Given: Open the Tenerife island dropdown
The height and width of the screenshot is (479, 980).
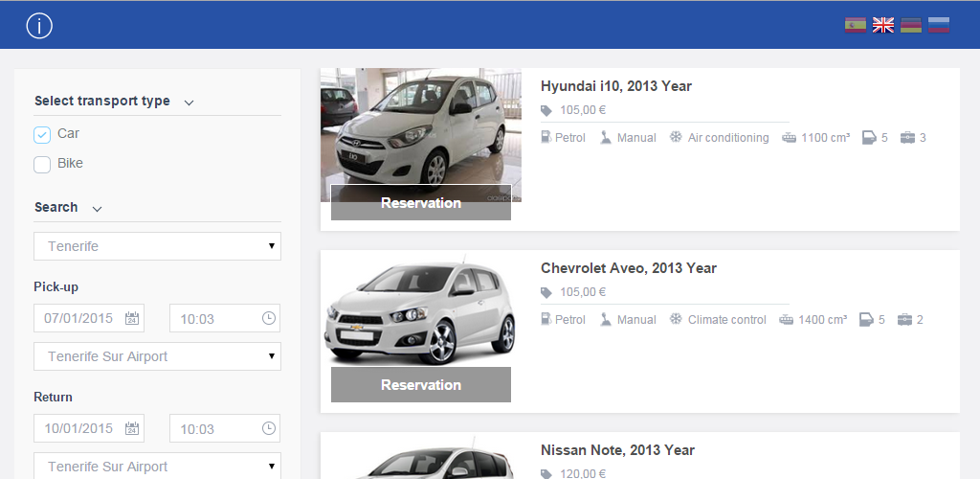Looking at the screenshot, I should tap(158, 246).
